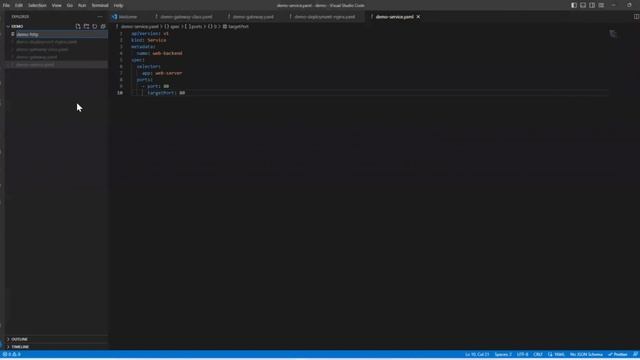Select demo.http file in Explorer
Image resolution: width=640 pixels, height=360 pixels.
click(x=57, y=34)
